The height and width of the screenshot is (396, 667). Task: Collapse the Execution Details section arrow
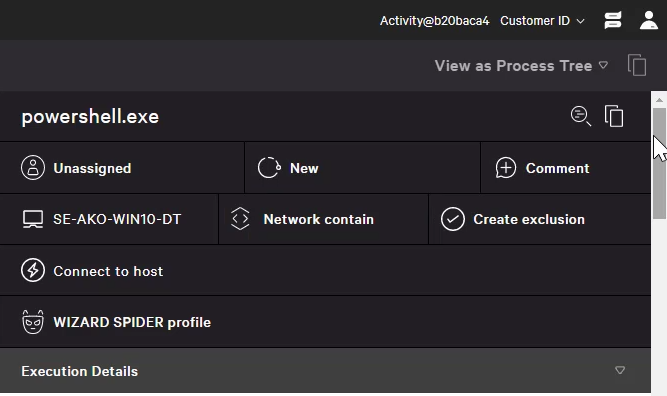pyautogui.click(x=620, y=370)
